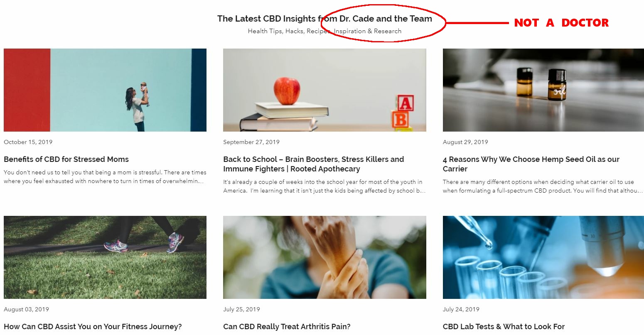
Task: Open 'Benefits of CBD for Stressed Moms'
Action: (x=66, y=159)
